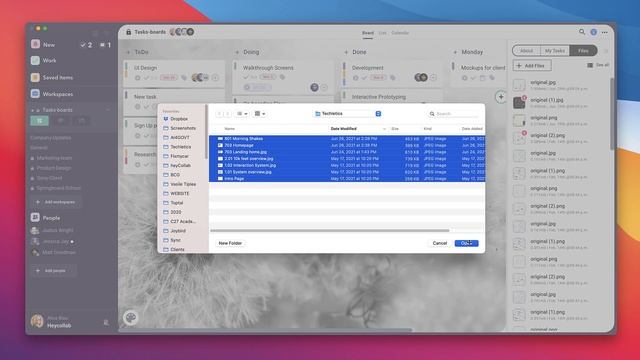Switch to the Calendar view tab
The image size is (640, 360).
[400, 33]
